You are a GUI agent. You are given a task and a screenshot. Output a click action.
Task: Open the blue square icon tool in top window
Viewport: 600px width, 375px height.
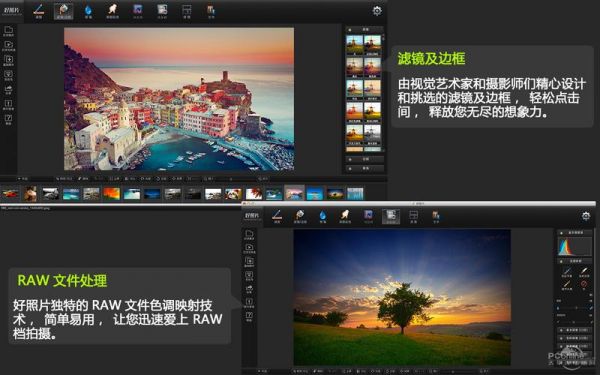(137, 11)
